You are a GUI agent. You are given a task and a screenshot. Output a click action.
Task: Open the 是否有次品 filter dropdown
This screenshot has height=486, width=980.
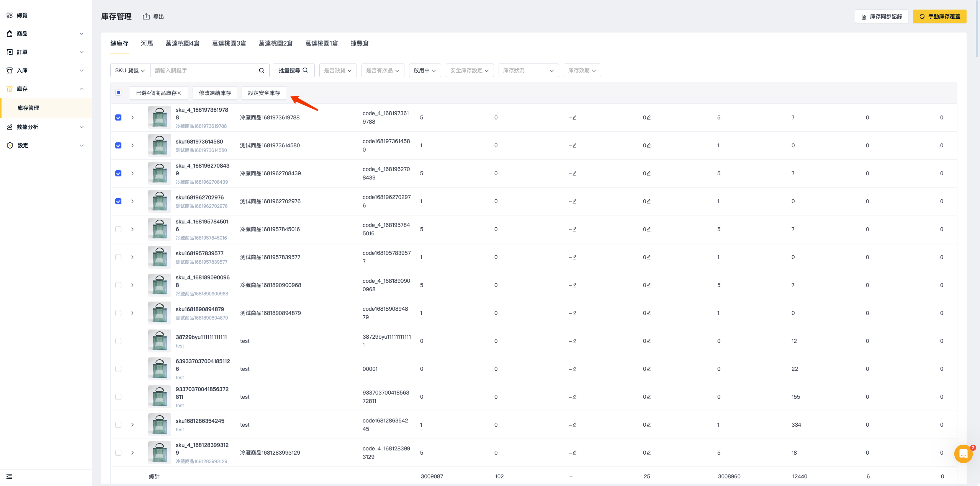point(383,70)
